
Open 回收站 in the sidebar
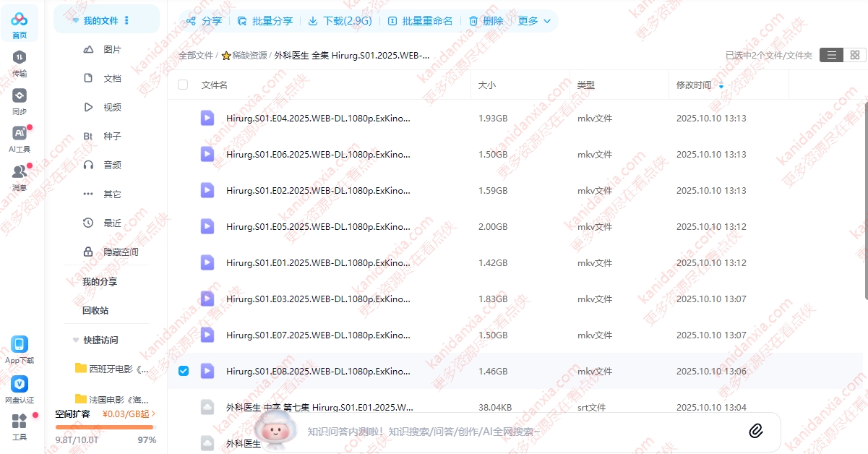[95, 310]
